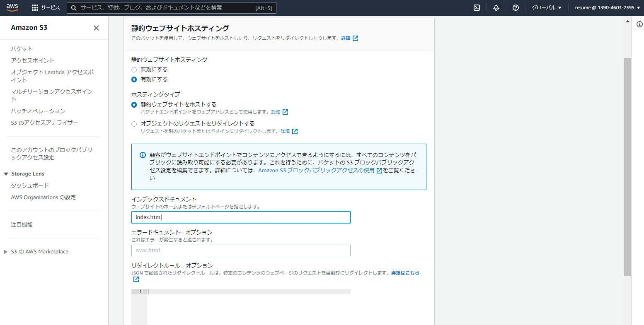Open アクセスポイント in sidebar

pyautogui.click(x=32, y=60)
